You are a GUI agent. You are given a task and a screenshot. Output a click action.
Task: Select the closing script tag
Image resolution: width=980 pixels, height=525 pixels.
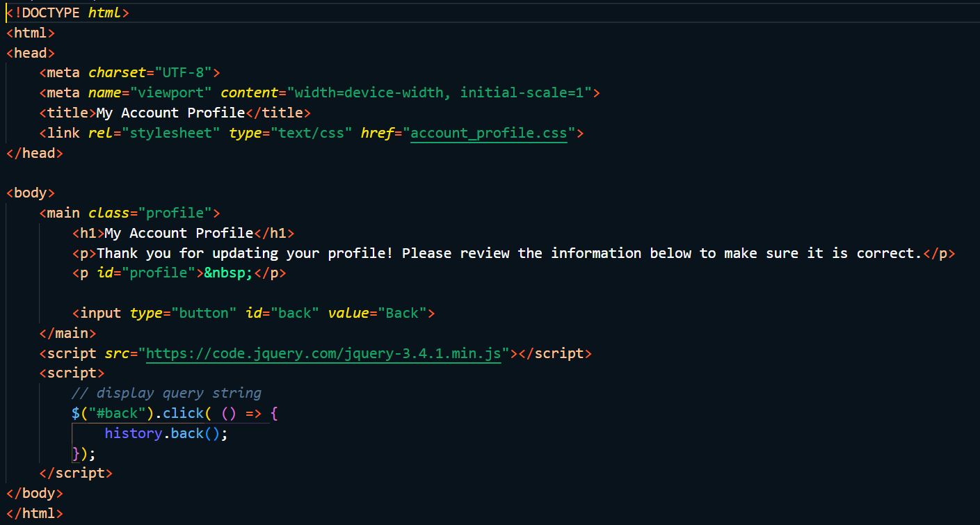pos(75,472)
